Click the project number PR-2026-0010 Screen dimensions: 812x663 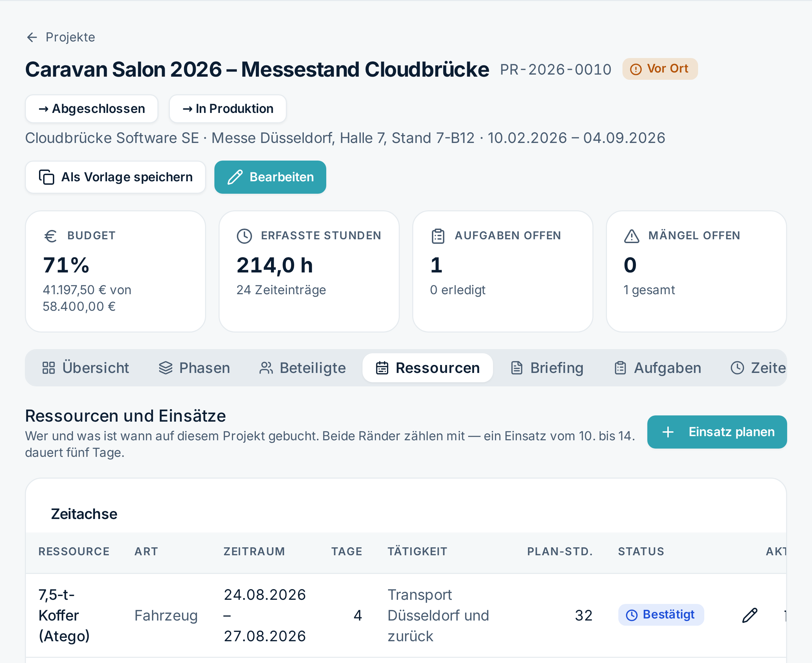point(556,69)
